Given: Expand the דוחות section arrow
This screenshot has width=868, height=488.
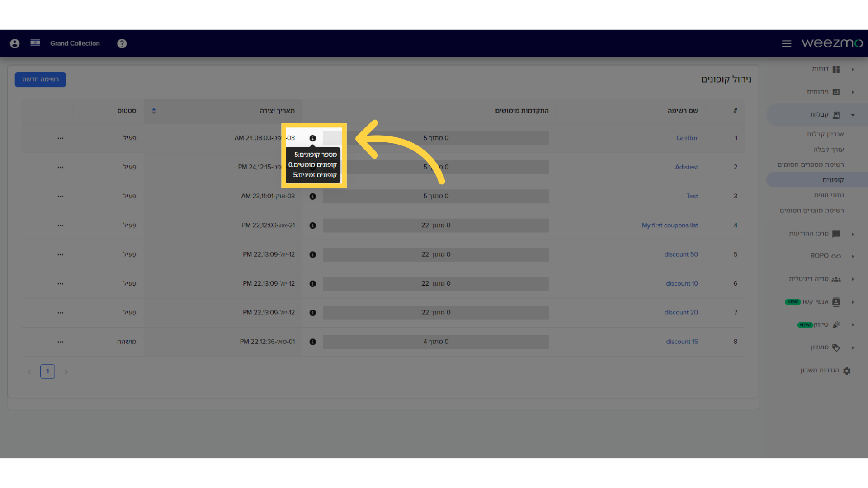Looking at the screenshot, I should tap(853, 69).
